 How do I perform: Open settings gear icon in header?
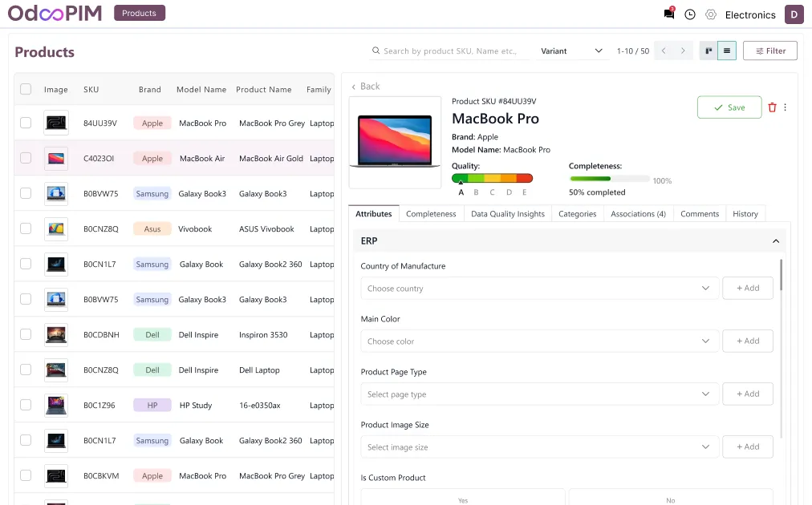(711, 14)
